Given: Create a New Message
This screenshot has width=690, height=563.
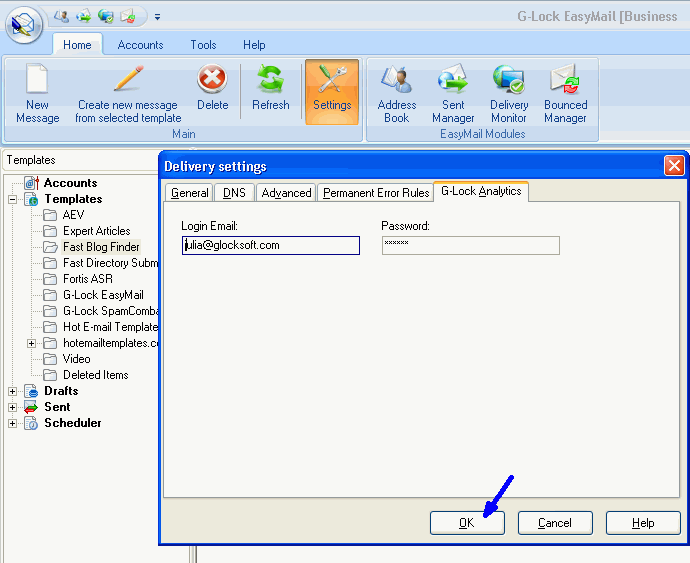Looking at the screenshot, I should click(x=37, y=93).
